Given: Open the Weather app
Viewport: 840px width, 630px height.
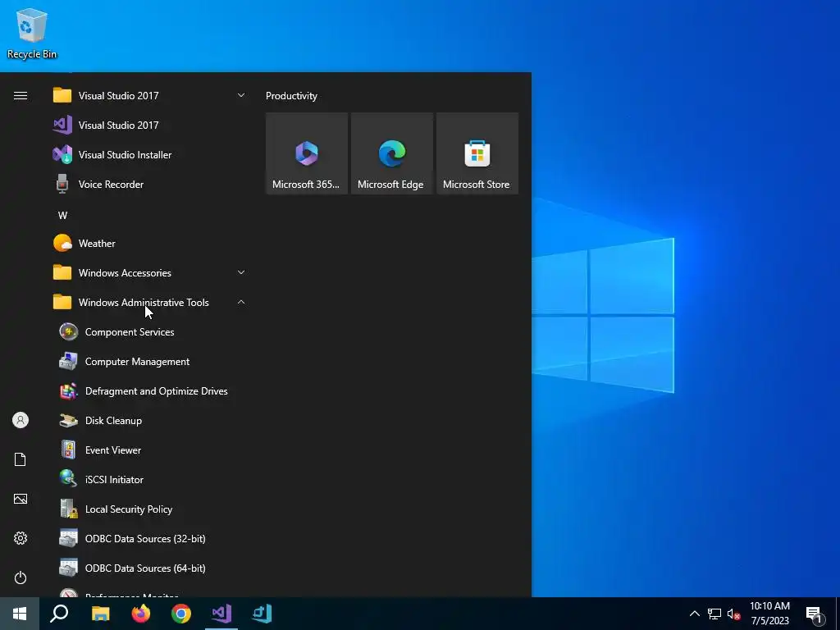Looking at the screenshot, I should [x=149, y=243].
